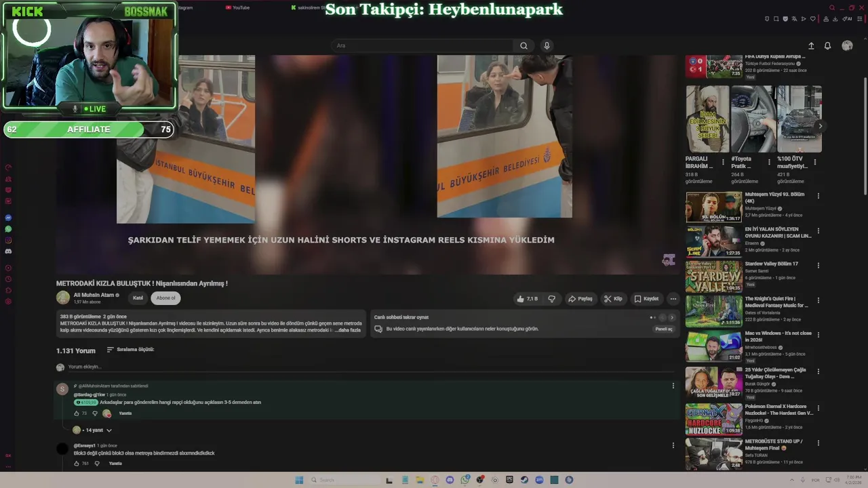The height and width of the screenshot is (488, 868).
Task: Click Katıl button to join channel
Action: coord(138,298)
